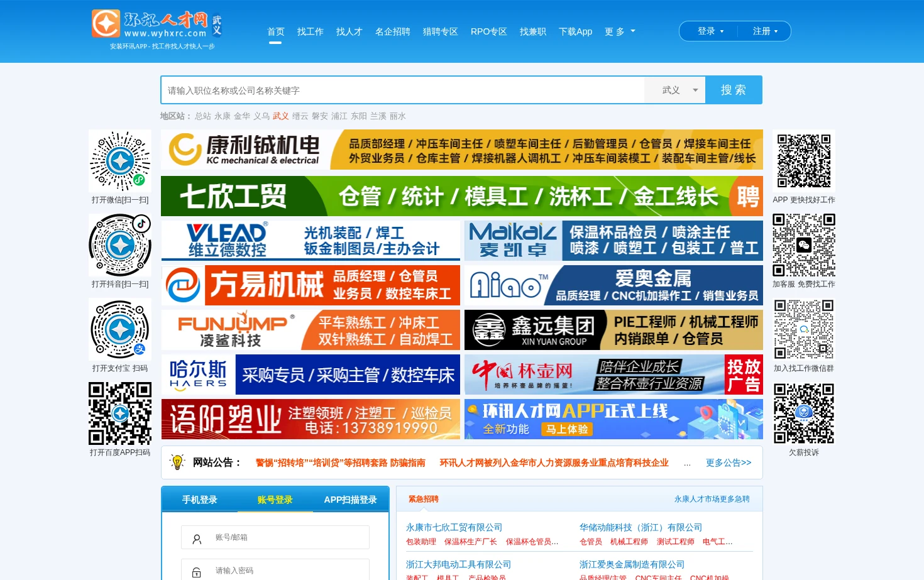Open the 下载App nav item
This screenshot has width=924, height=580.
[575, 31]
